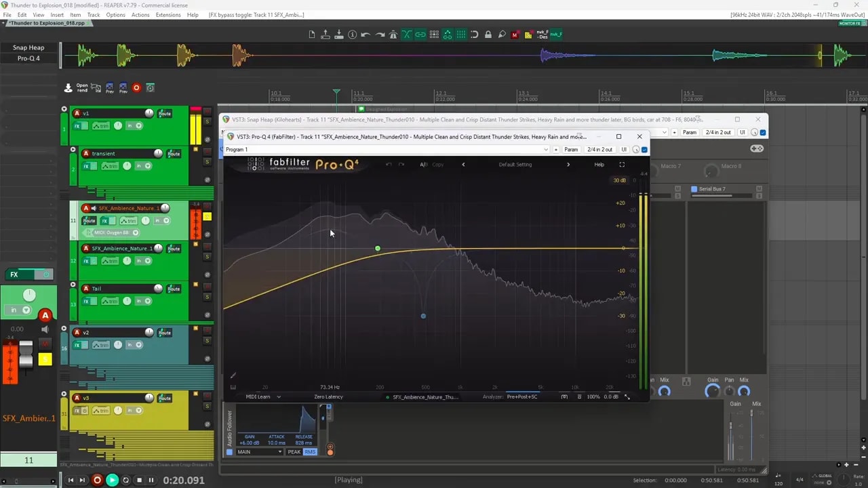
Task: Open the File menu
Action: pyautogui.click(x=7, y=15)
